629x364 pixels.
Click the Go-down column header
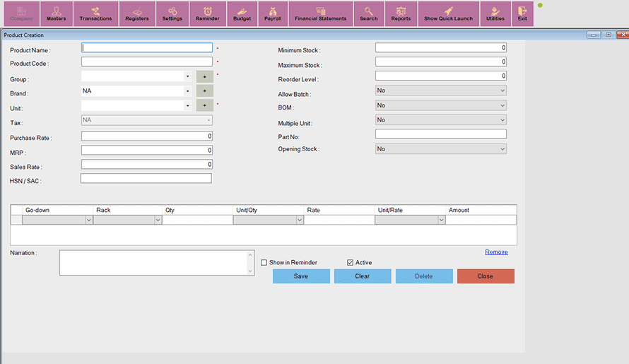point(58,210)
